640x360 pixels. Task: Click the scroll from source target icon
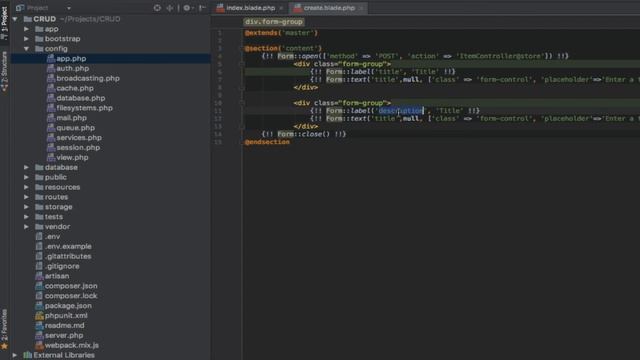click(x=157, y=8)
